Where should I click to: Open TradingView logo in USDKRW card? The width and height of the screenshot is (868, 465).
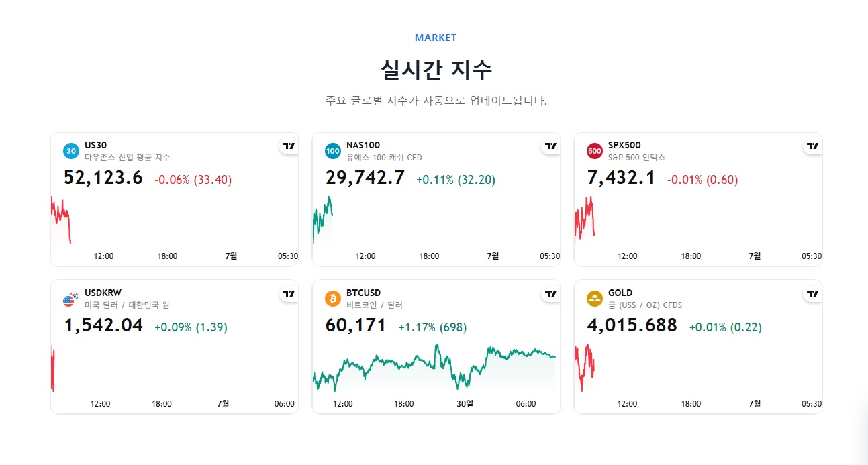(x=289, y=293)
